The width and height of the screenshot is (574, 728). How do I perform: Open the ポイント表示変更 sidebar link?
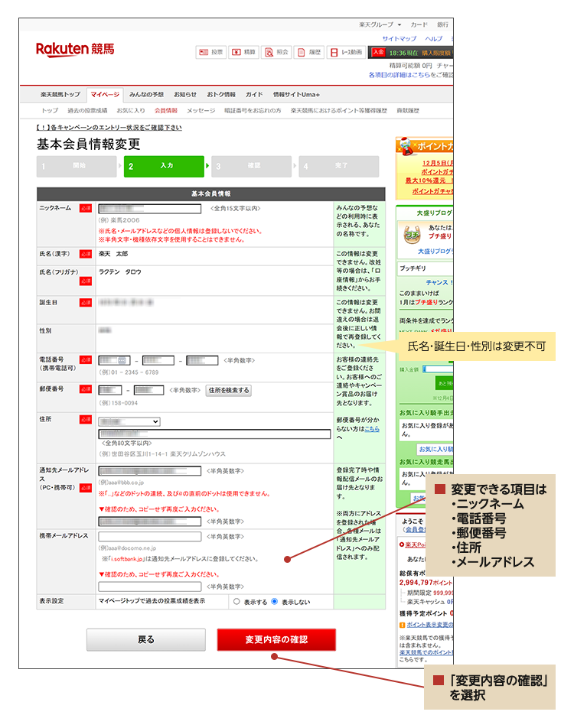[x=429, y=625]
